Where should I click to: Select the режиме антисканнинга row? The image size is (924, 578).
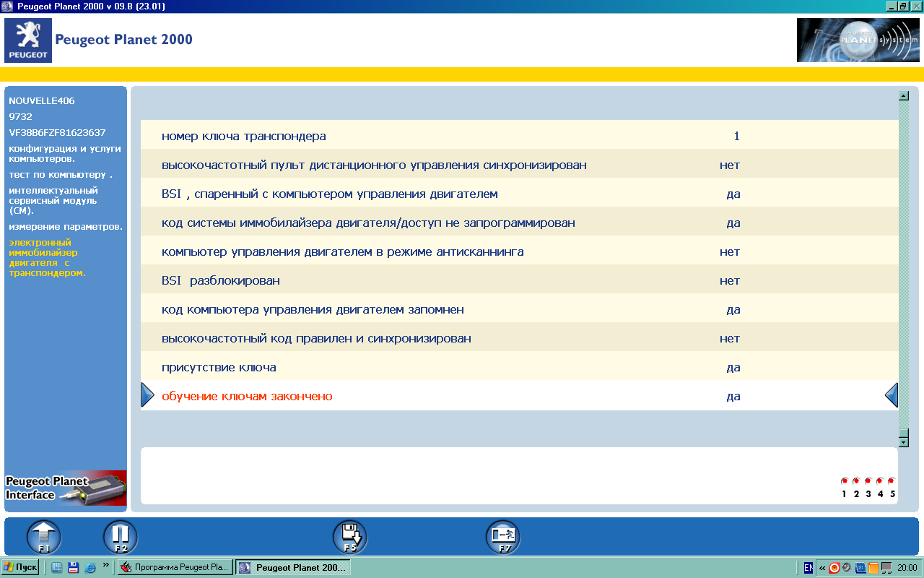pos(520,251)
